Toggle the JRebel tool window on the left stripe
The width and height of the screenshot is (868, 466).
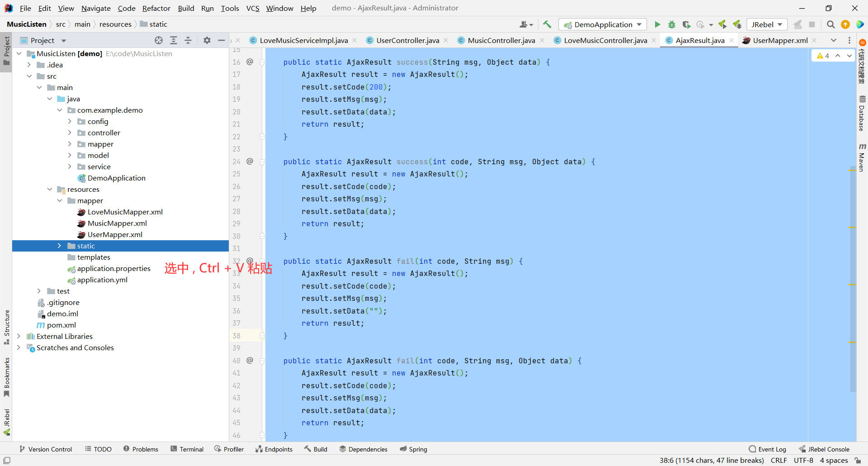pos(6,422)
